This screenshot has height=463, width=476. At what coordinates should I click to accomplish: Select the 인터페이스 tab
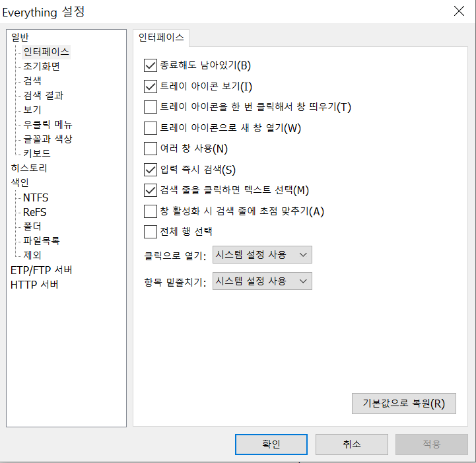[x=161, y=38]
